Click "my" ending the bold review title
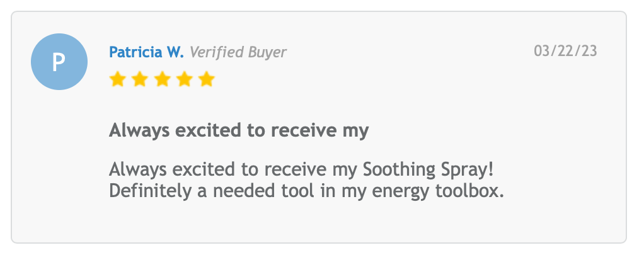The image size is (644, 272). [355, 132]
